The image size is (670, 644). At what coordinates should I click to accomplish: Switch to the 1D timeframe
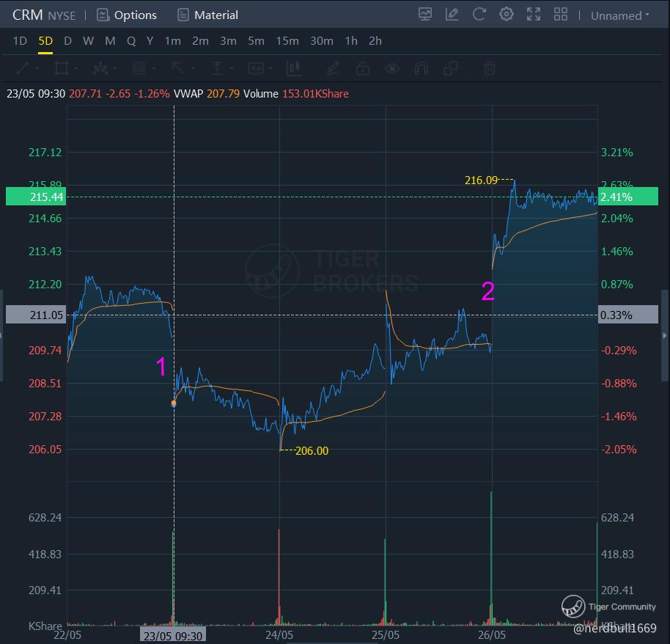[20, 41]
